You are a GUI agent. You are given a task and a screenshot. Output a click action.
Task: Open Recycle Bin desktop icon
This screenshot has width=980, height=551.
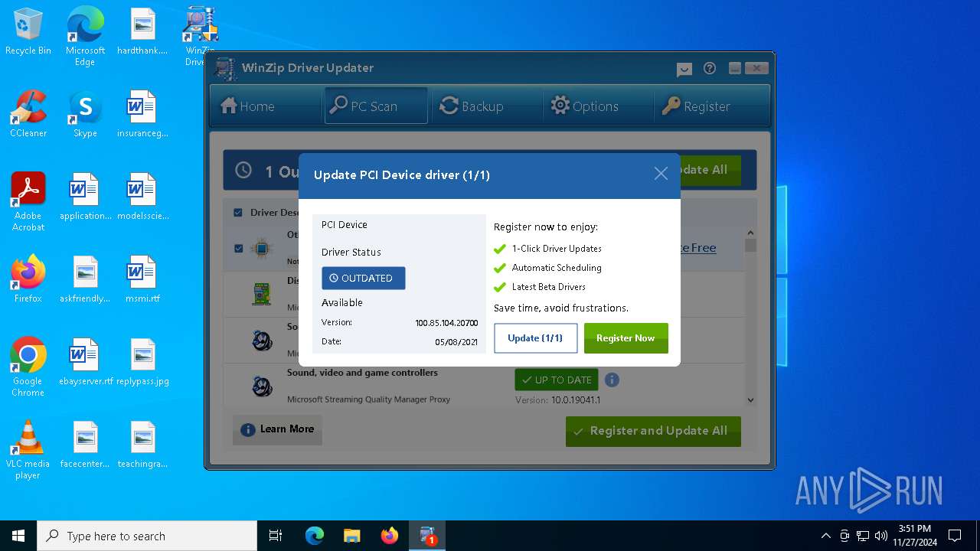(x=28, y=32)
